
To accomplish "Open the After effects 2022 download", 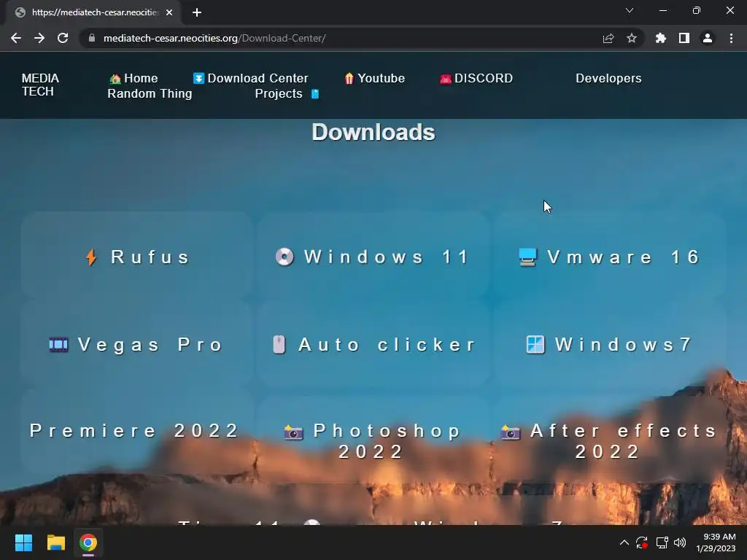I will click(x=610, y=440).
